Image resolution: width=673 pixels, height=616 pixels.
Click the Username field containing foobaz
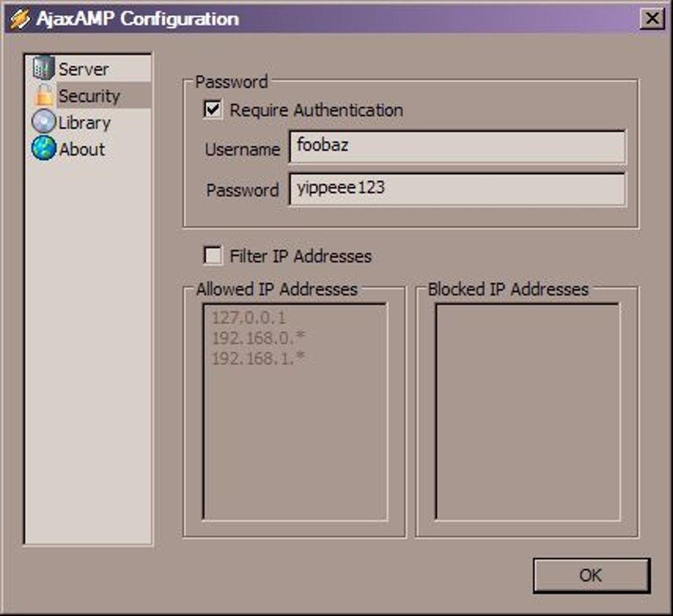coord(457,147)
